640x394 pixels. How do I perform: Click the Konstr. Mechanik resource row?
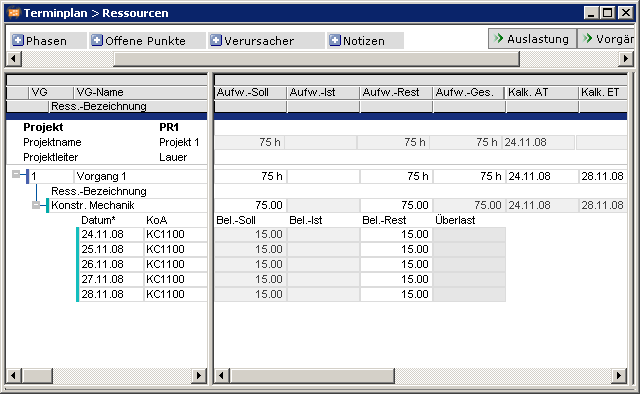tap(128, 205)
